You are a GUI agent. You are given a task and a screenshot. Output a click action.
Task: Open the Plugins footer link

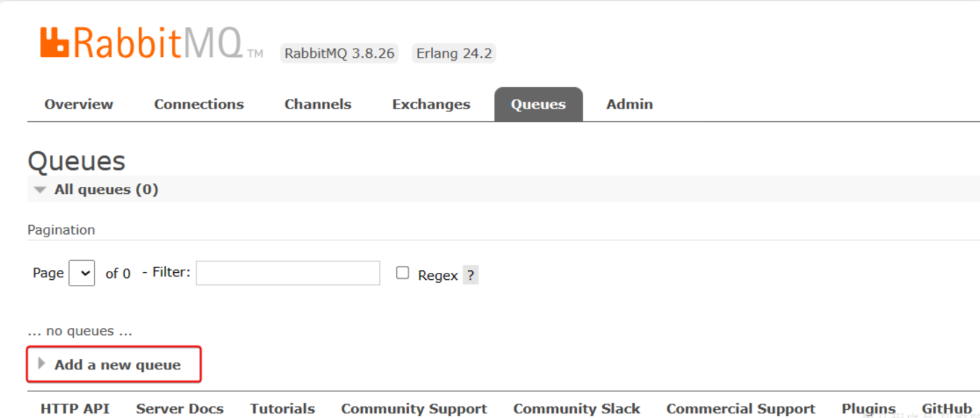(x=869, y=409)
